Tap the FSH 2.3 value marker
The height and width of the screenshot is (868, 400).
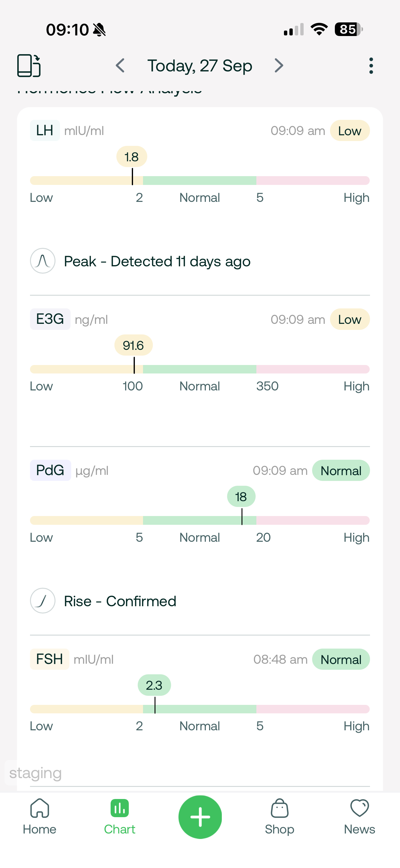click(x=154, y=686)
